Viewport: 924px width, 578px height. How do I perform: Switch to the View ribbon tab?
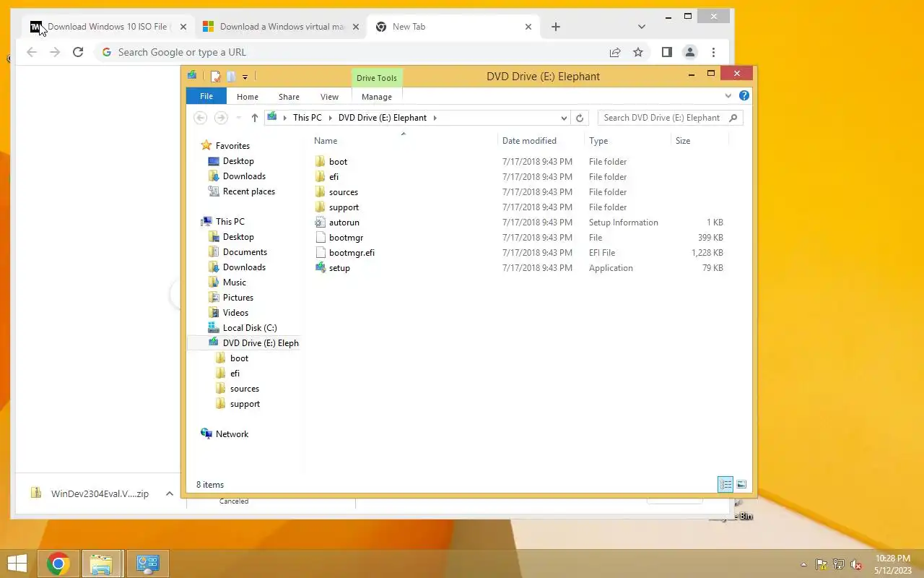(x=329, y=97)
